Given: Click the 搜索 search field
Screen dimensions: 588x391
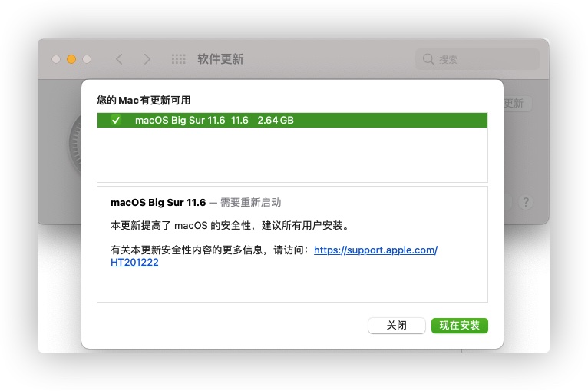Looking at the screenshot, I should tap(477, 59).
